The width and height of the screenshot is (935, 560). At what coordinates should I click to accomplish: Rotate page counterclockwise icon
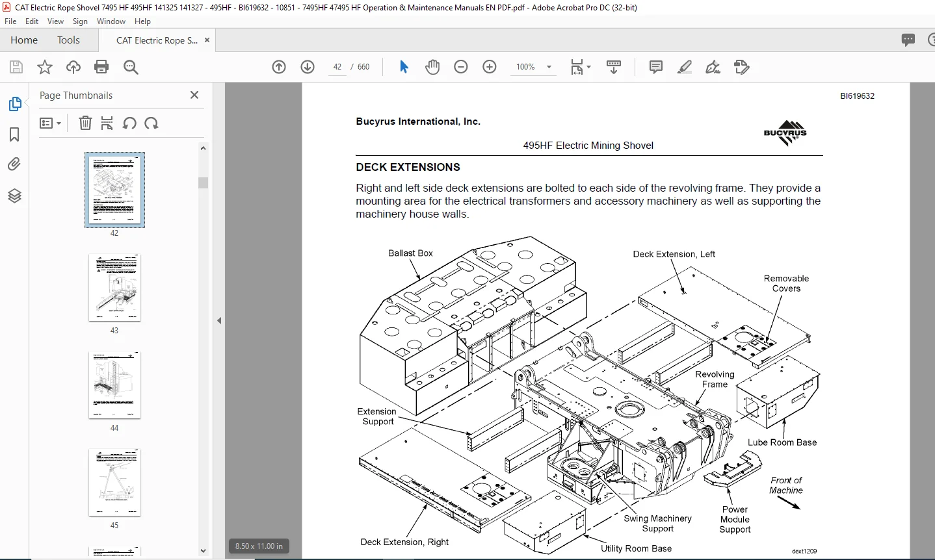pyautogui.click(x=129, y=123)
